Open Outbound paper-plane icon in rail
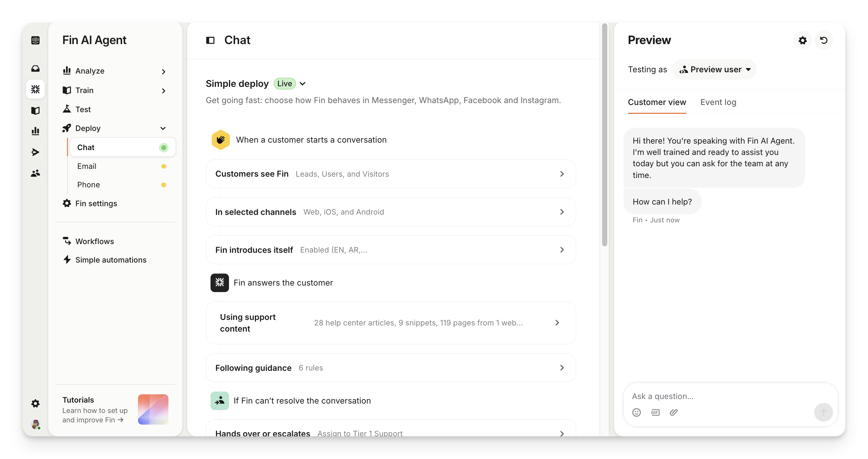 pos(35,152)
